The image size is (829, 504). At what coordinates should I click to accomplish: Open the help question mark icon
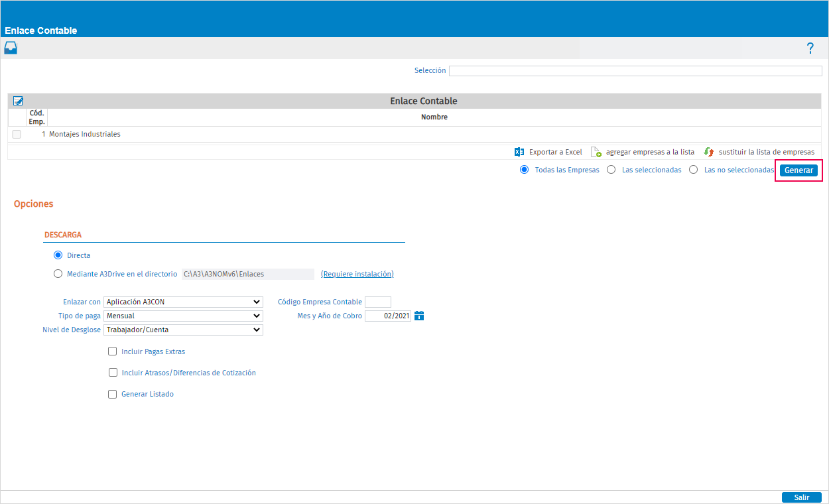(x=810, y=48)
